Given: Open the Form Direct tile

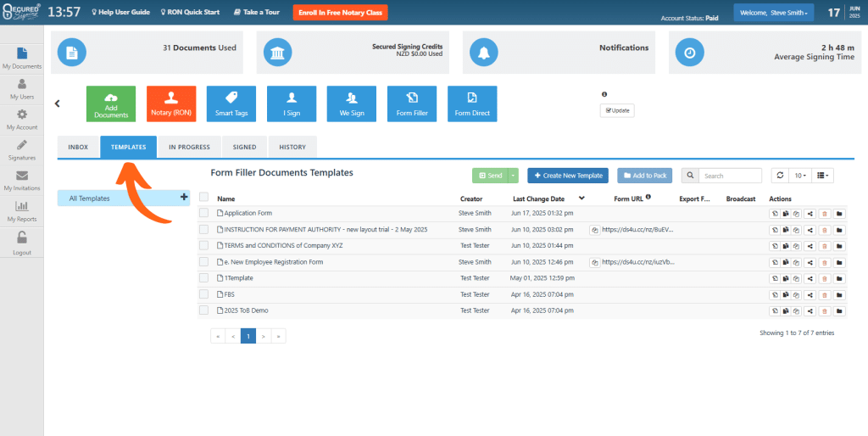Looking at the screenshot, I should pos(472,103).
